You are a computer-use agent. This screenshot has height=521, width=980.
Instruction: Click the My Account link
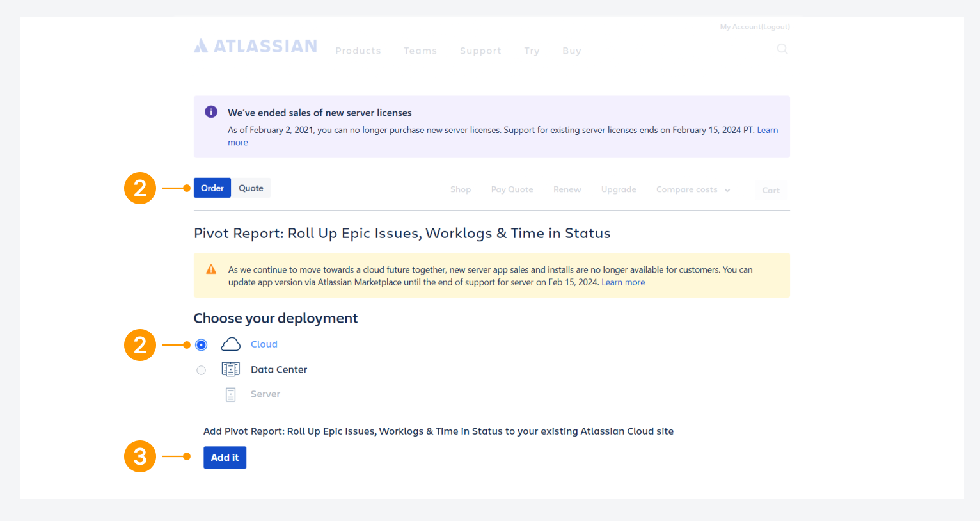click(x=740, y=27)
